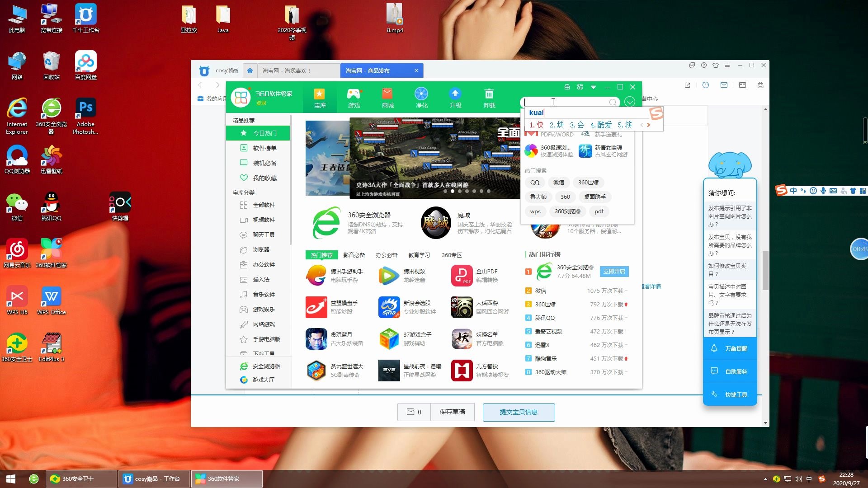Toggle Sogou 中 Chinese/English input mode
The height and width of the screenshot is (488, 868).
tap(793, 191)
